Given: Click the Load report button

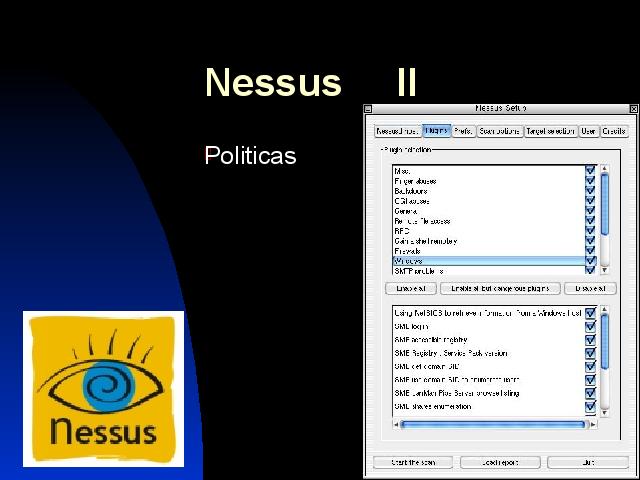Looking at the screenshot, I should [500, 462].
